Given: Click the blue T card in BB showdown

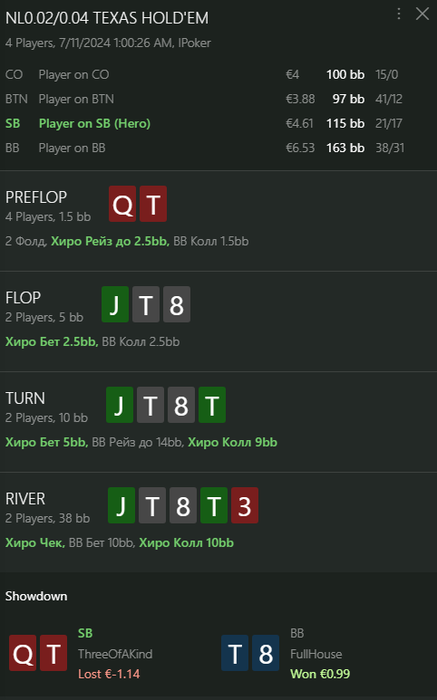Looking at the screenshot, I should coord(235,653).
